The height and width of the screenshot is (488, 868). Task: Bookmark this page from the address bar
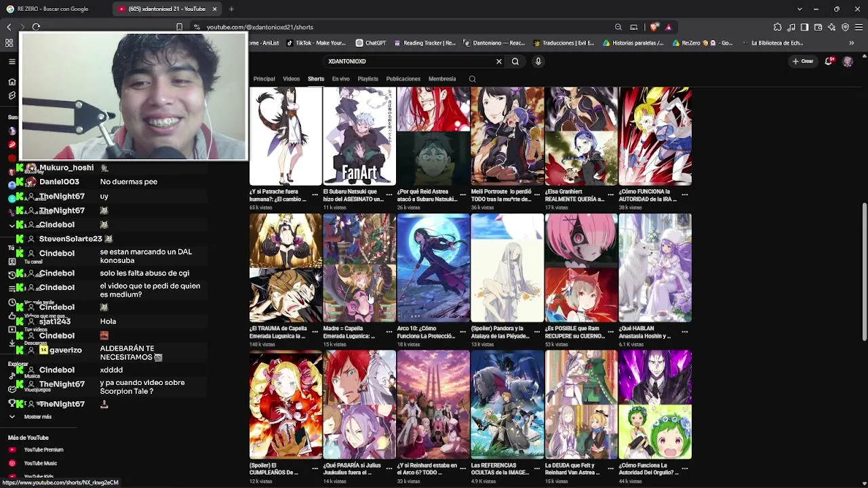point(179,27)
